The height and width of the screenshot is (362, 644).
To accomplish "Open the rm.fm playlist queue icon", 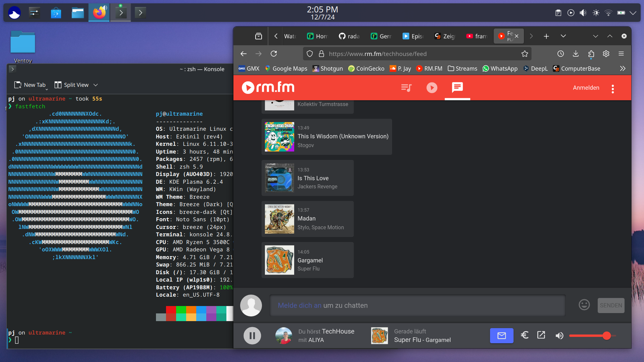I will click(x=406, y=88).
